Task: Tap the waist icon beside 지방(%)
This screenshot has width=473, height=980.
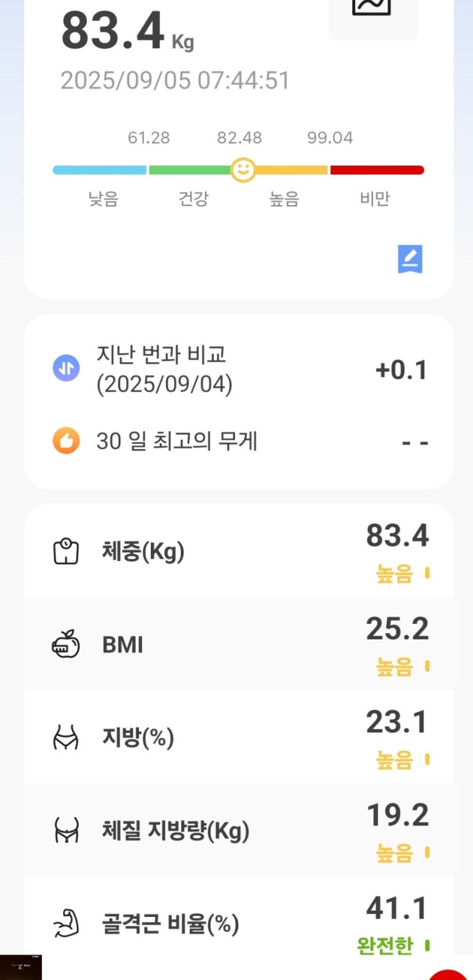Action: point(65,738)
